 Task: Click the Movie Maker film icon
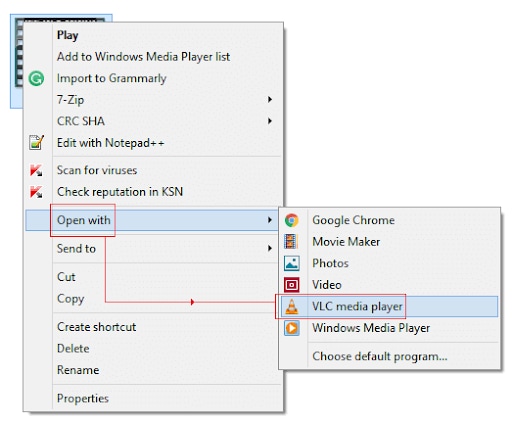(x=291, y=242)
